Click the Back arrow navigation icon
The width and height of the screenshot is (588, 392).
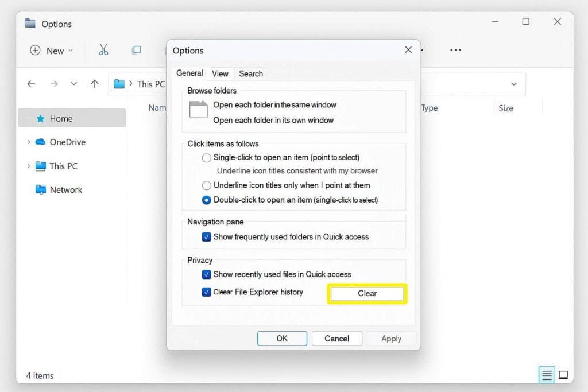click(32, 84)
